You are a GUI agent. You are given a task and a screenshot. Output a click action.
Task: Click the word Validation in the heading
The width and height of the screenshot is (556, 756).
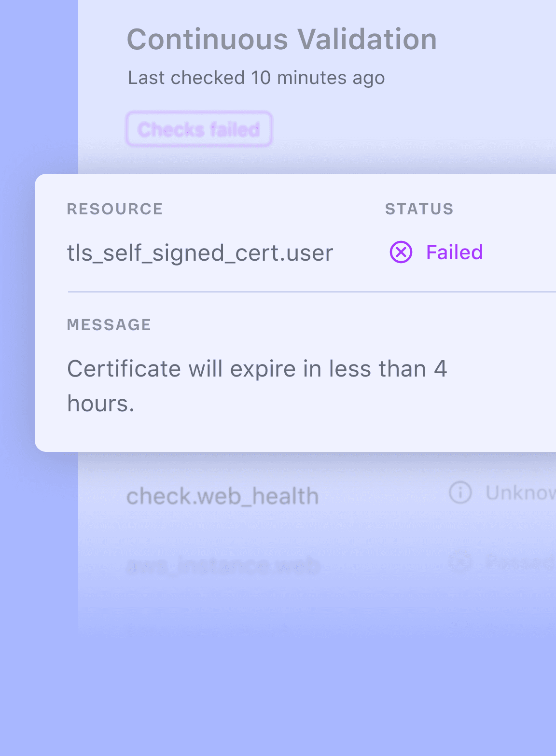367,39
